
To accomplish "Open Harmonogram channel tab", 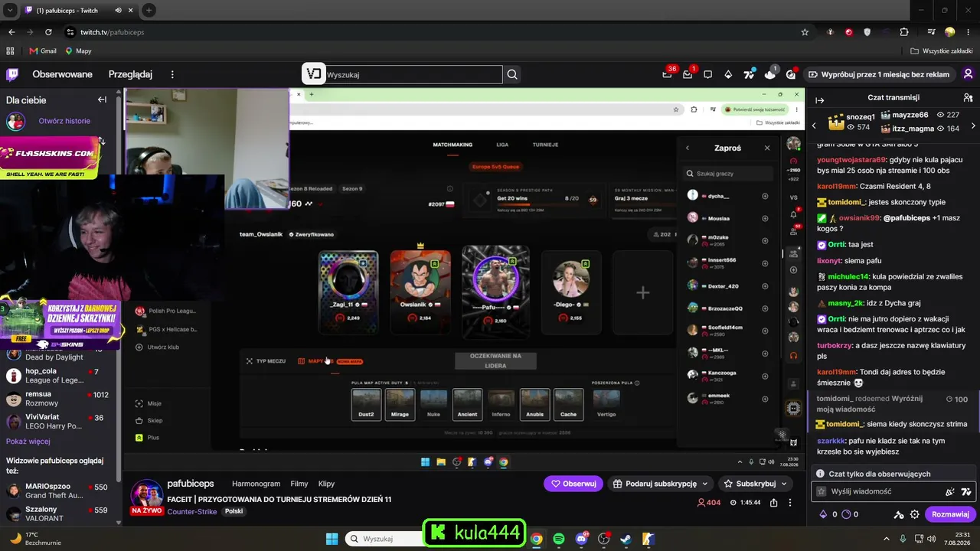I will 256,484.
